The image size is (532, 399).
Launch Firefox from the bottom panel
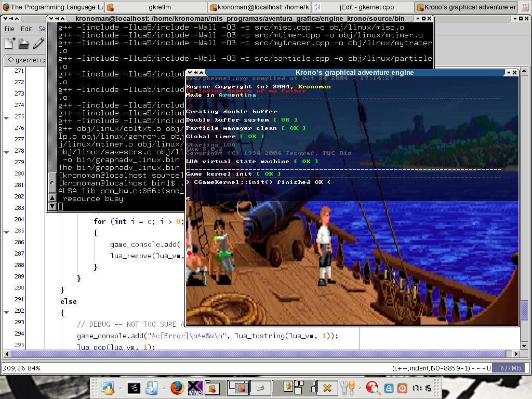177,388
